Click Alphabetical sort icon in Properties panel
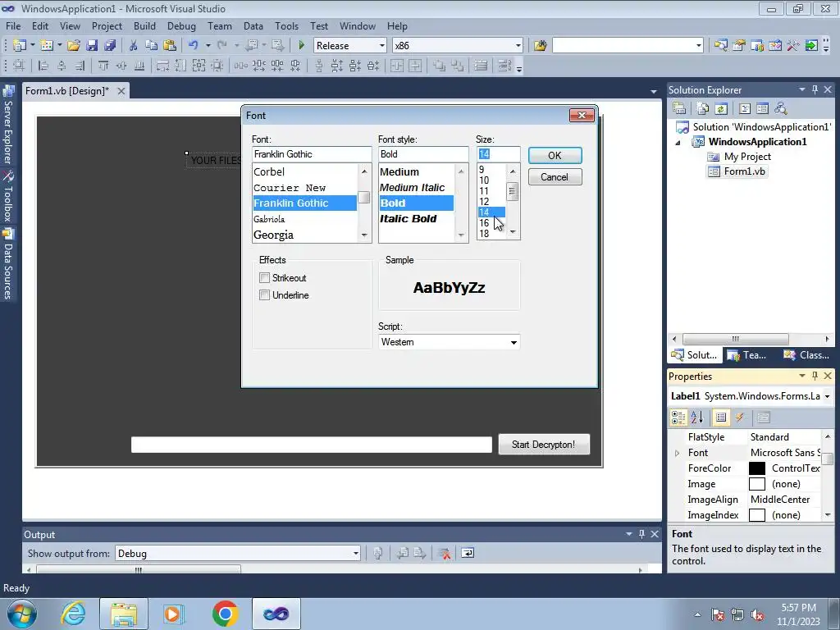The height and width of the screenshot is (630, 840). click(697, 418)
